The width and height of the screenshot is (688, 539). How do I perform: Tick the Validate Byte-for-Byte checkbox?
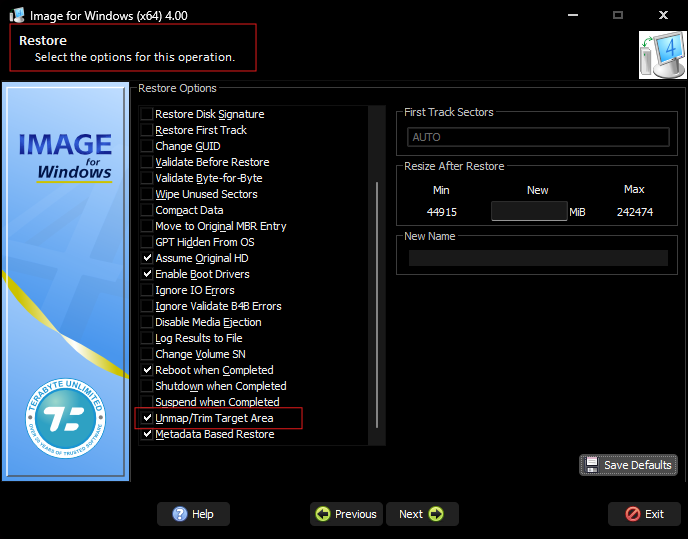(147, 178)
